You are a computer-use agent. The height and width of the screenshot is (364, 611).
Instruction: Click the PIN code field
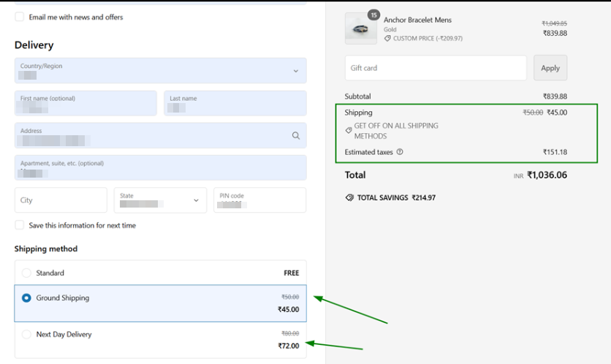[x=259, y=200]
